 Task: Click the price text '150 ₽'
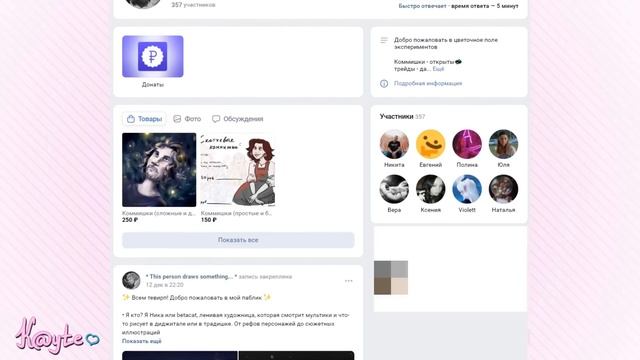[209, 220]
